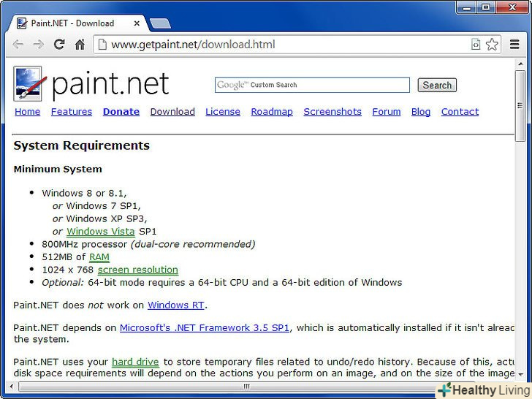Viewport: 532px width, 399px height.
Task: Click the horizontal scrollbar left arrow
Action: pyautogui.click(x=12, y=387)
